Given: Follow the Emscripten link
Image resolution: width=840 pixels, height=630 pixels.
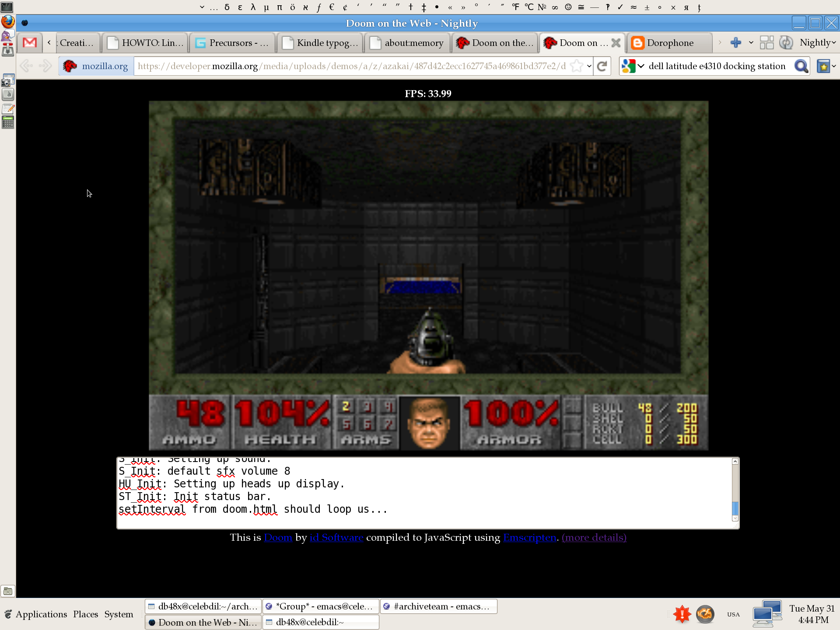Looking at the screenshot, I should [x=530, y=537].
